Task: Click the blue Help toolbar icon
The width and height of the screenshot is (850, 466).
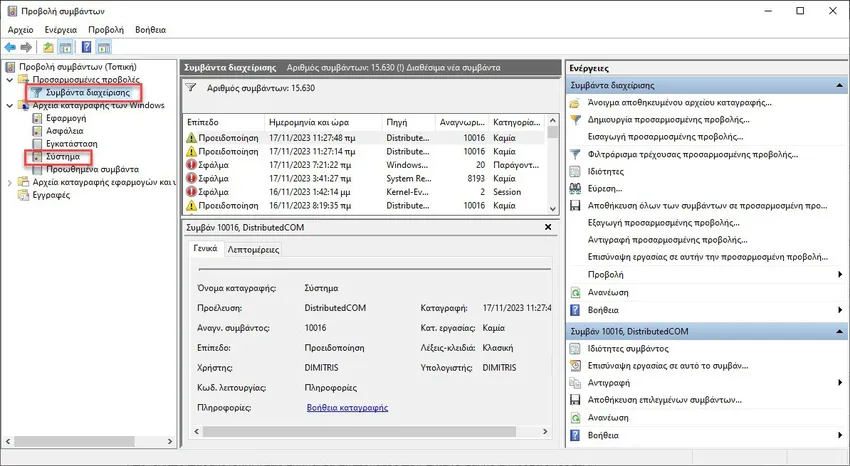Action: (x=86, y=48)
